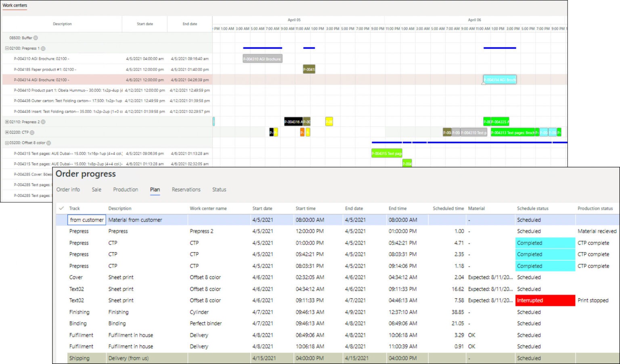Screen dimensions: 620x364
Task: Collapse the 03200: Offset 8 color group
Action: 6,143
